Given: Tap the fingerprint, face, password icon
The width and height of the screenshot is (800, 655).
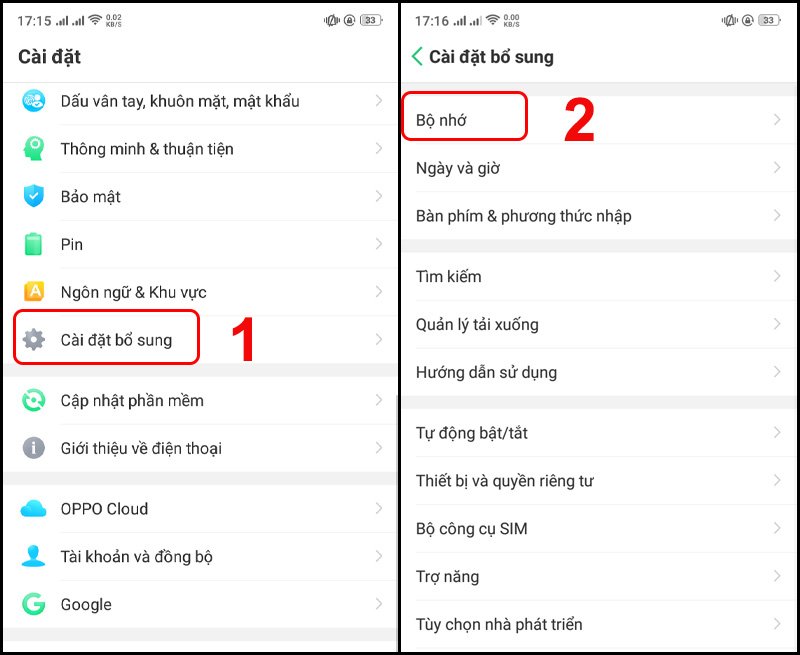Looking at the screenshot, I should (x=34, y=100).
